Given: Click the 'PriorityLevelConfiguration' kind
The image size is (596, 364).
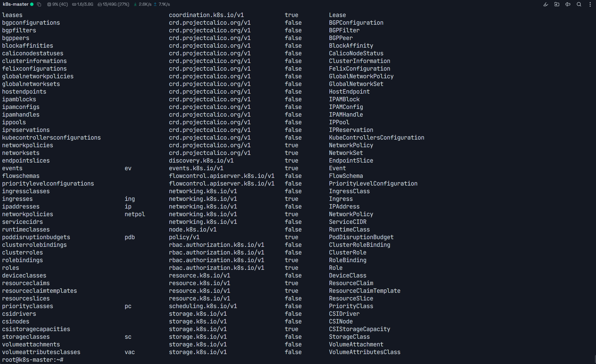Looking at the screenshot, I should (x=373, y=184).
